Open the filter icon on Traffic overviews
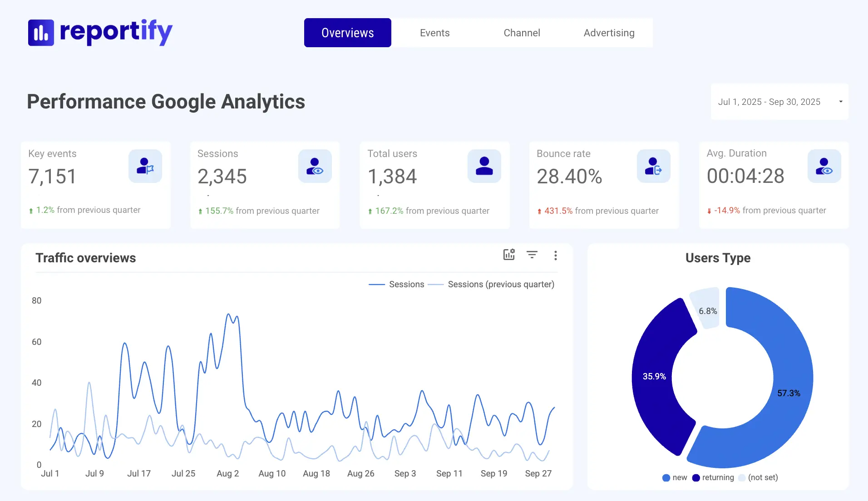Image resolution: width=868 pixels, height=501 pixels. pyautogui.click(x=532, y=255)
